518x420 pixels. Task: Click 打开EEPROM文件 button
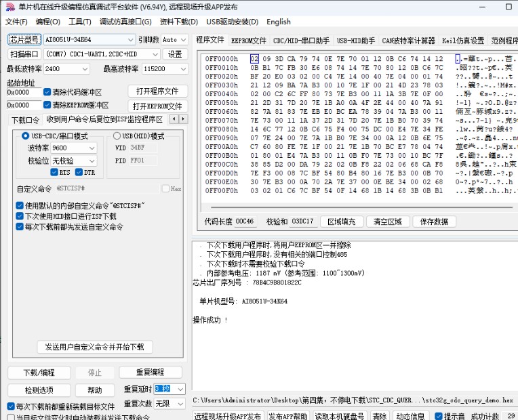click(157, 106)
